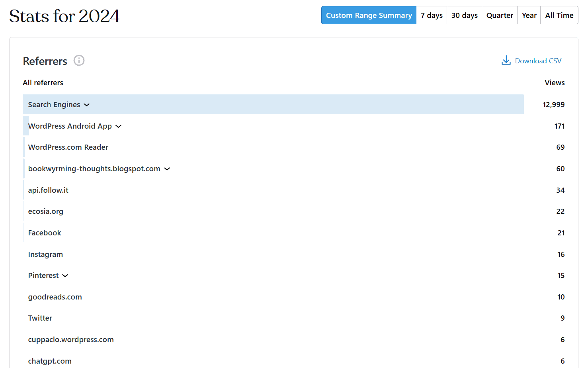The width and height of the screenshot is (588, 368).
Task: Select the Custom Range Summary tab
Action: pos(369,15)
